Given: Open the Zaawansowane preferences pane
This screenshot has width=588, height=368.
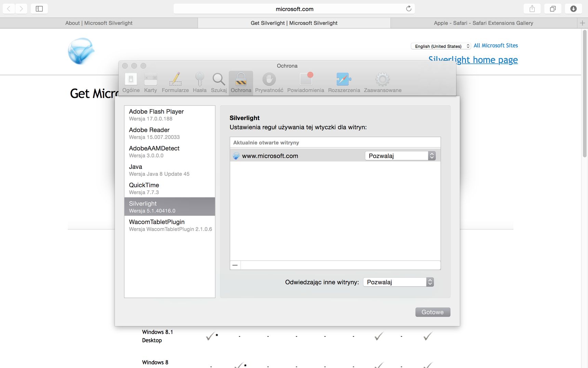Looking at the screenshot, I should [383, 83].
